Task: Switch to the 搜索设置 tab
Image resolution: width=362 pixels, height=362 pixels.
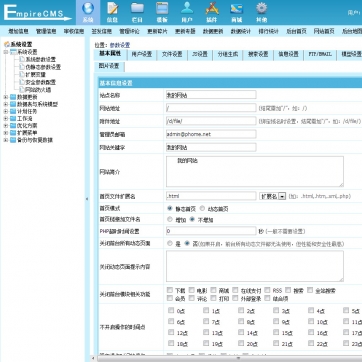Action: [x=258, y=54]
